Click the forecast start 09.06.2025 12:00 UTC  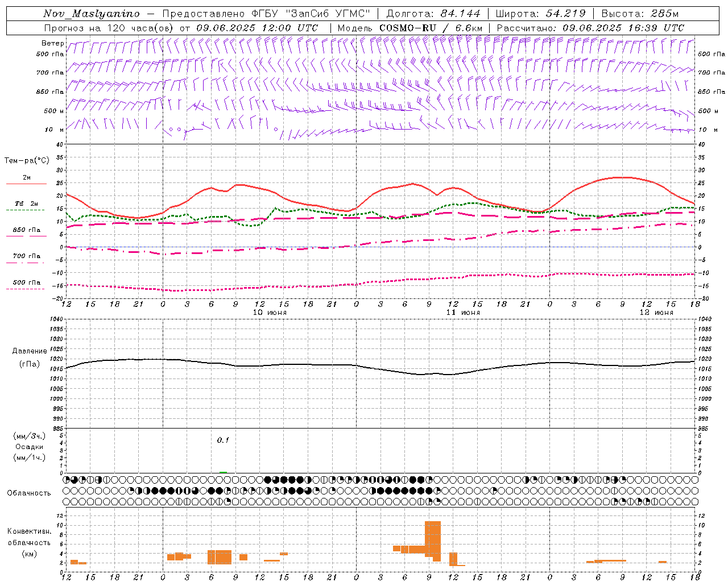pos(257,28)
